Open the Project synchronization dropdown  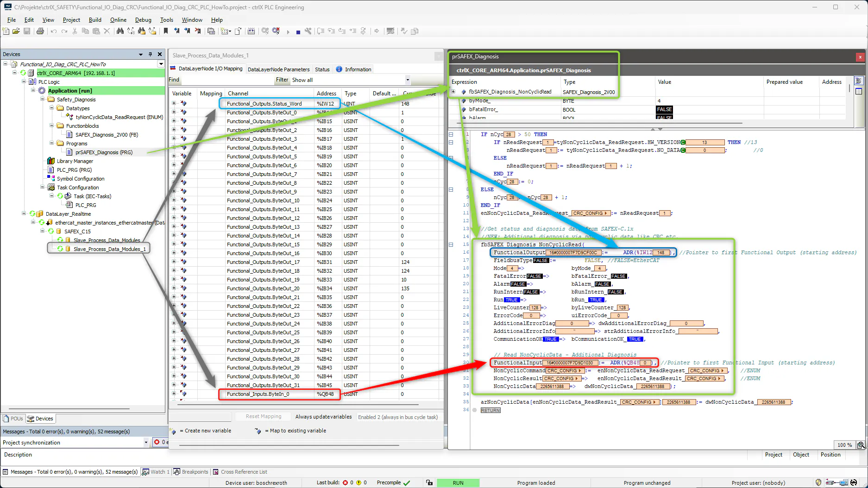click(x=146, y=442)
